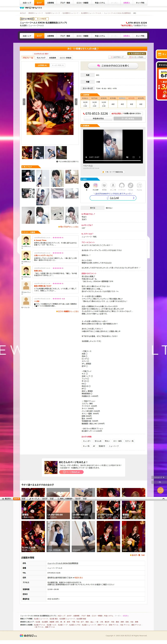Open ネット予約 in the purple navigation bar
The height and width of the screenshot is (644, 167).
click(140, 36)
